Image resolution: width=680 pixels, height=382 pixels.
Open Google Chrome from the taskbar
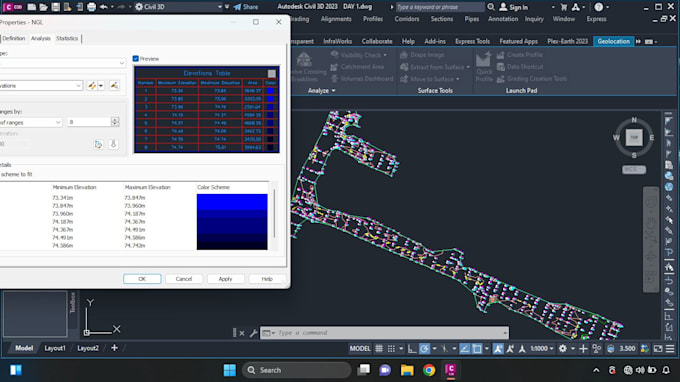tap(429, 370)
